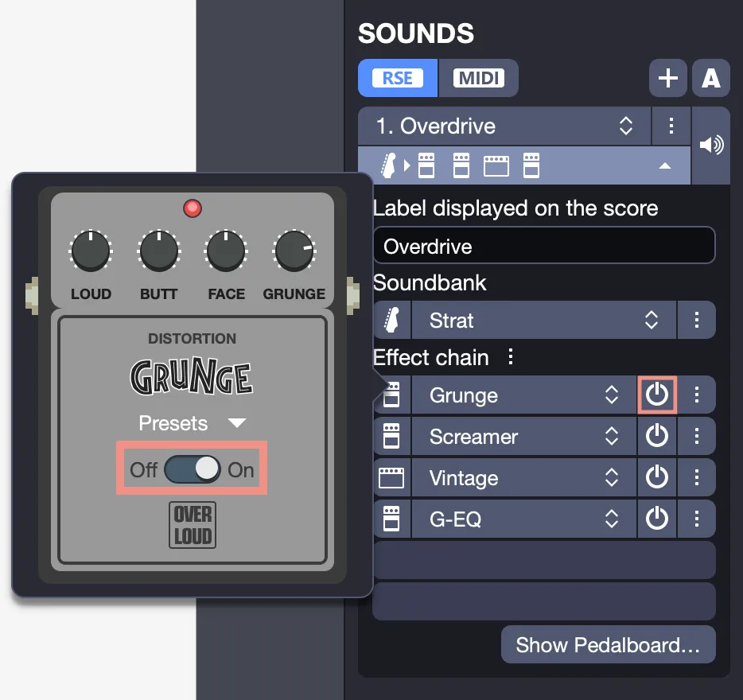Click the G-EQ pedal icon

[x=392, y=519]
